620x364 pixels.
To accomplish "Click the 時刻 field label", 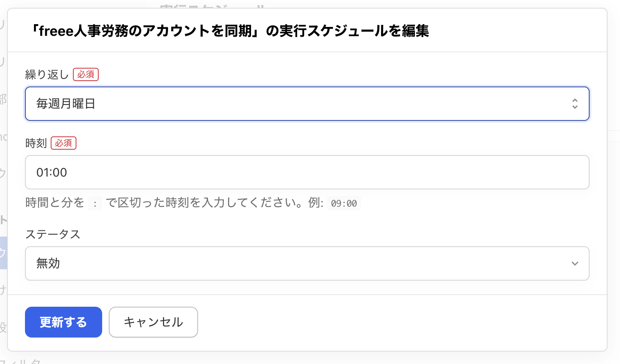I will [36, 143].
